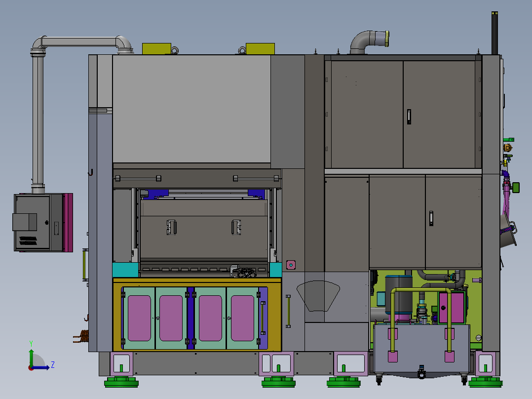This screenshot has height=399, width=532.
Task: Select the magenta box in the pump compartment
Action: click(x=452, y=307)
